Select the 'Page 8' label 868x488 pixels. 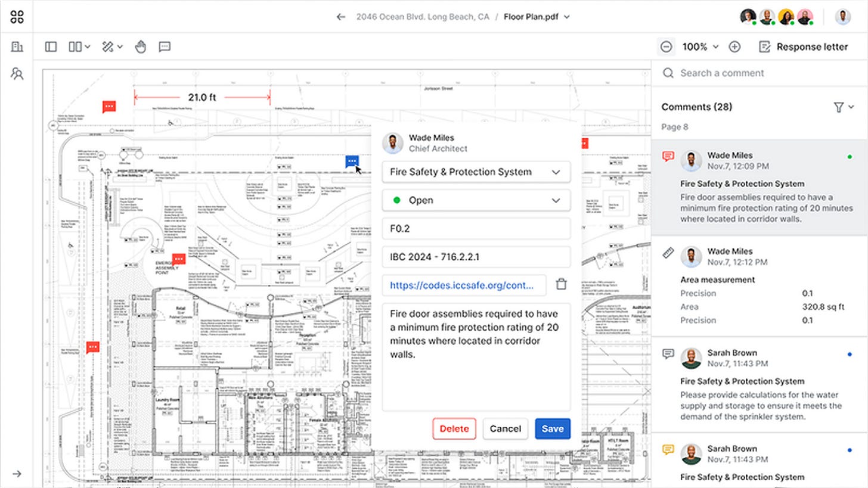(x=675, y=127)
